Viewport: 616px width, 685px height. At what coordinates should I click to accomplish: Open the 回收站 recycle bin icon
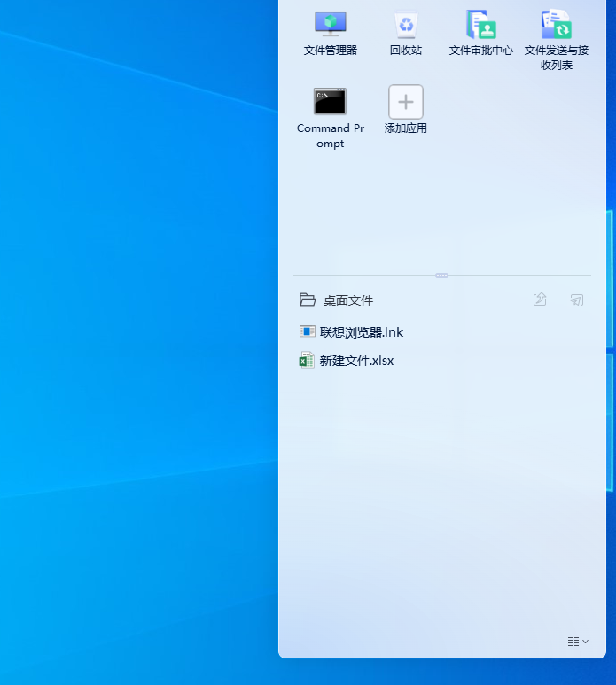click(x=406, y=23)
